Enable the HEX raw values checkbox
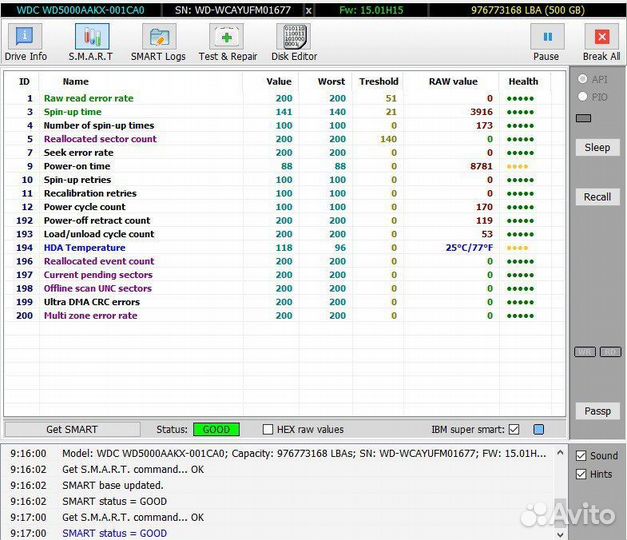The image size is (627, 540). click(268, 429)
